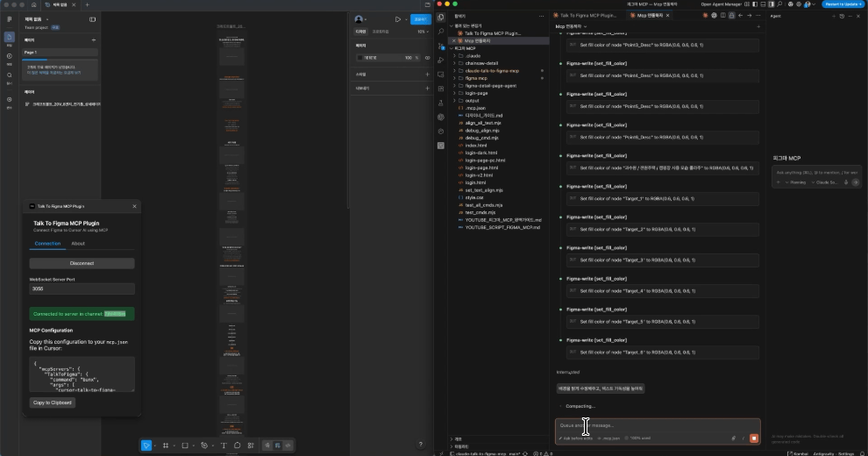This screenshot has width=868, height=456.
Task: Toggle bottom panel layout in title bar
Action: (763, 4)
